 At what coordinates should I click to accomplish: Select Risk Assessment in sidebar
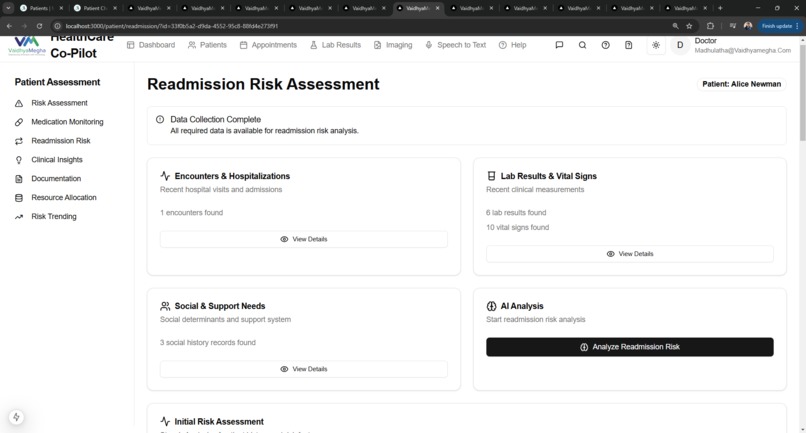coord(59,103)
